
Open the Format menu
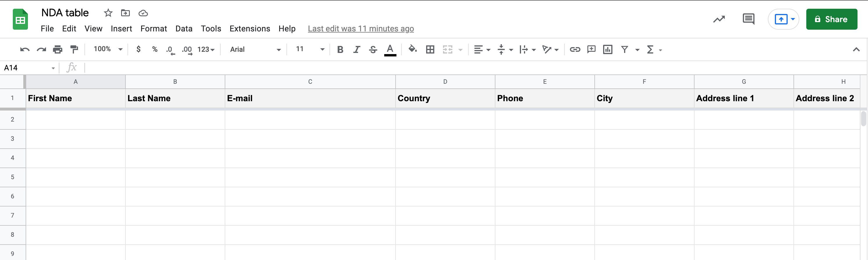click(x=154, y=29)
